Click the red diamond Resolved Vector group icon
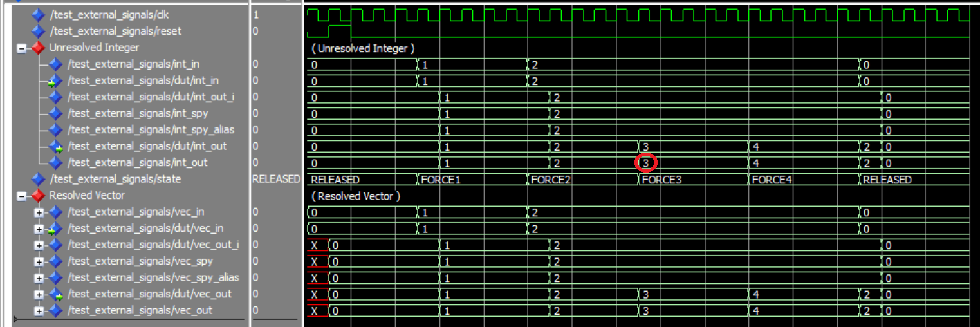The image size is (980, 327). pyautogui.click(x=38, y=195)
